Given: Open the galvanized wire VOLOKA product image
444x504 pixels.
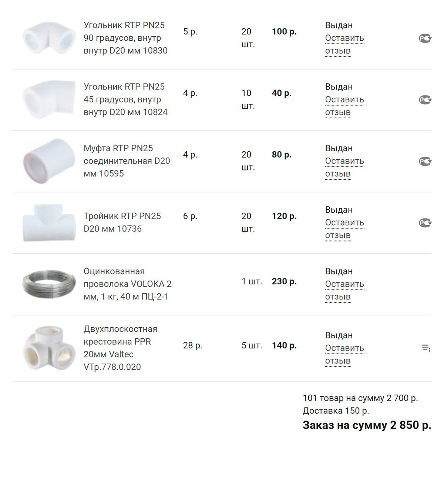Looking at the screenshot, I should 49,284.
